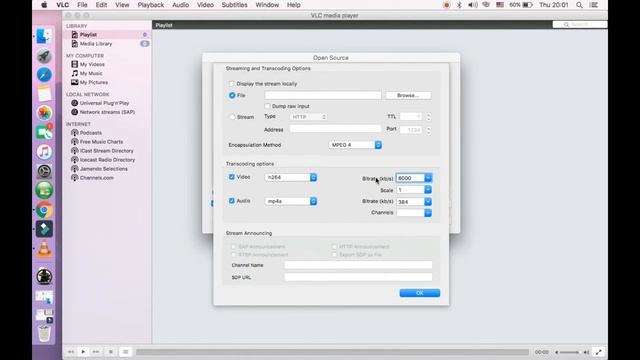
Task: Click the playlist Search field
Action: 580,25
